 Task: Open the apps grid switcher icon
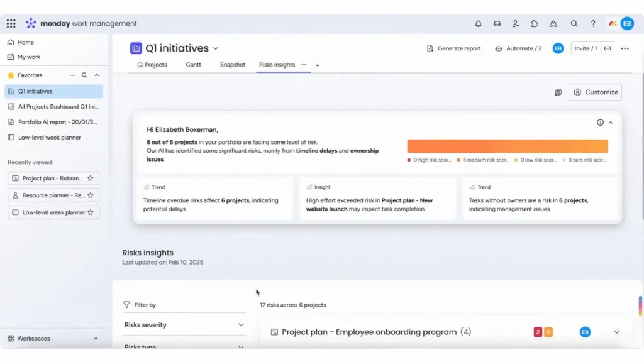(x=11, y=24)
